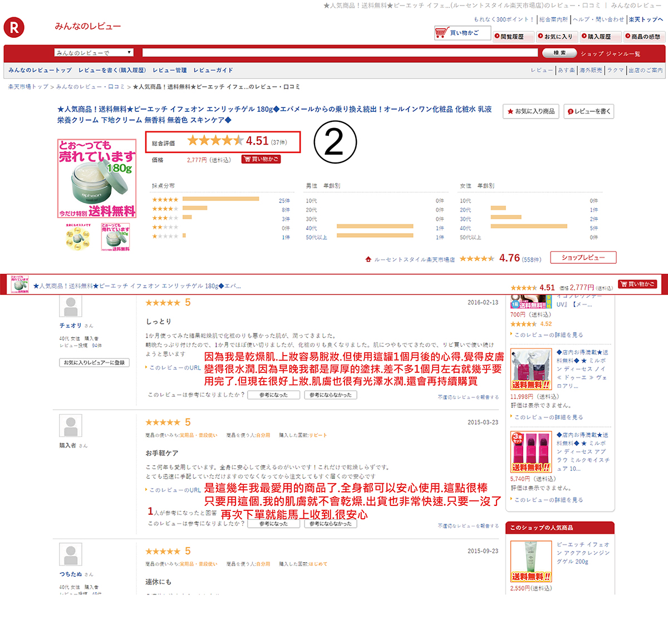Click the home icon beside shop name
The width and height of the screenshot is (668, 644).
(x=368, y=259)
